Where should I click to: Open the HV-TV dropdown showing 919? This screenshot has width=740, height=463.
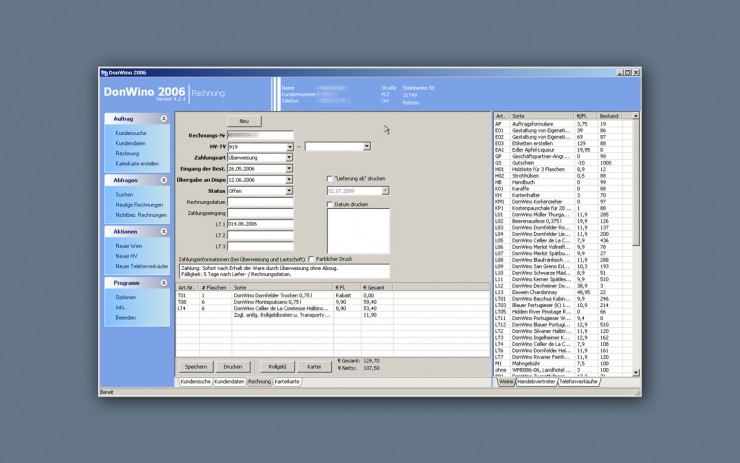point(290,147)
